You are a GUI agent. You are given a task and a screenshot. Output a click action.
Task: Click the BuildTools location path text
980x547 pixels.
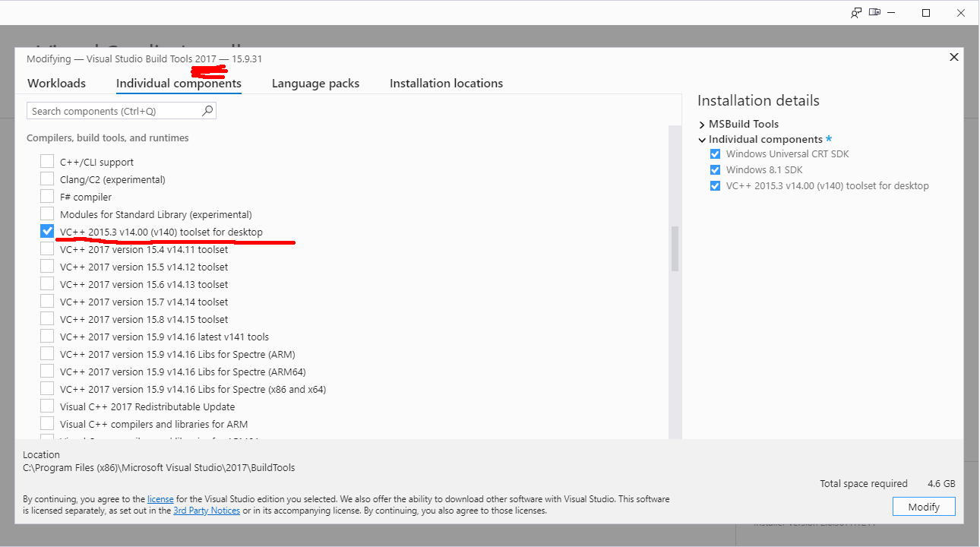click(x=159, y=468)
